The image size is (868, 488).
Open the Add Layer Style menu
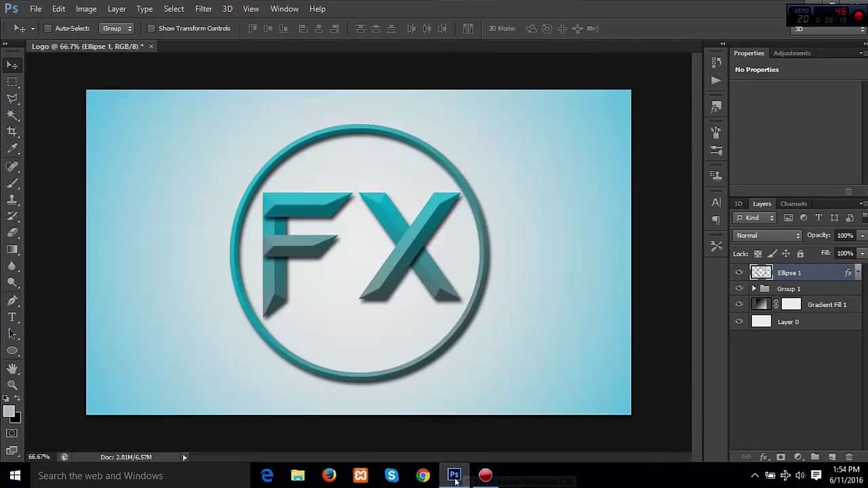[764, 457]
